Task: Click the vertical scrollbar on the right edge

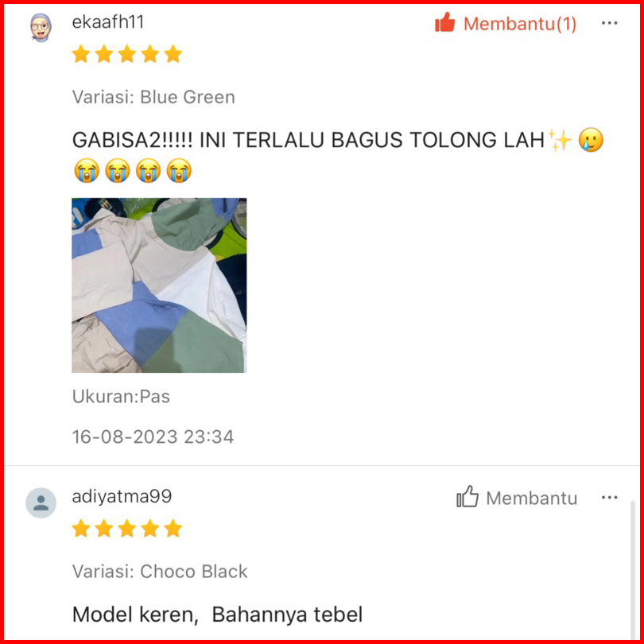Action: click(x=633, y=568)
